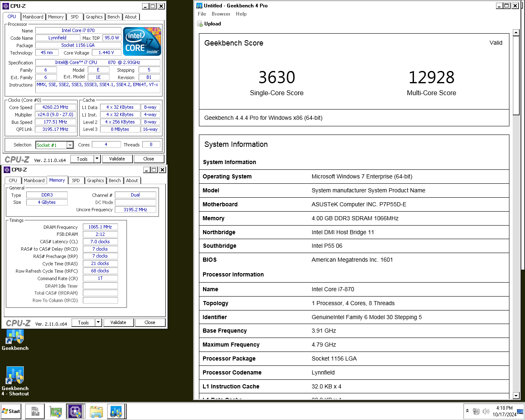525x420 pixels.
Task: Show hidden system tray icons
Action: [x=467, y=411]
